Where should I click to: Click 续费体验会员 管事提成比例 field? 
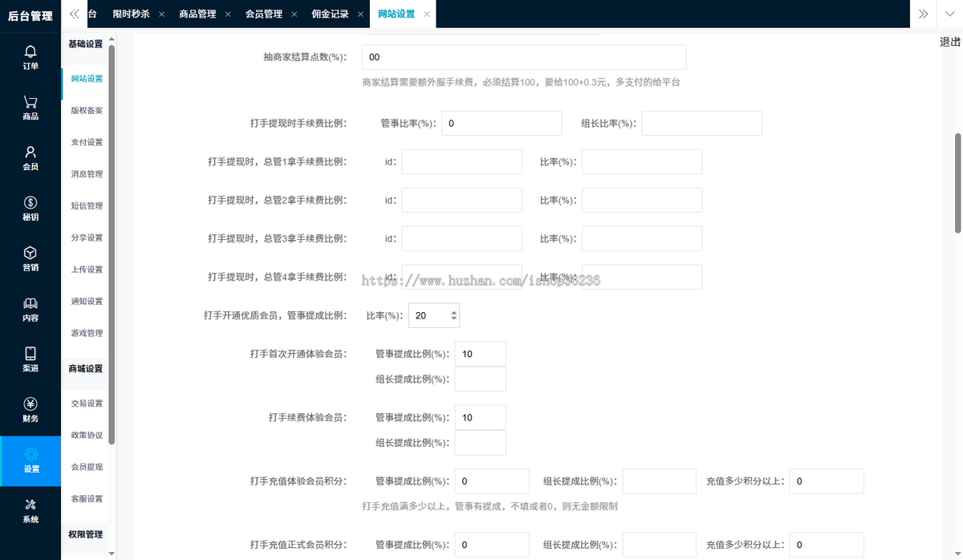(480, 417)
